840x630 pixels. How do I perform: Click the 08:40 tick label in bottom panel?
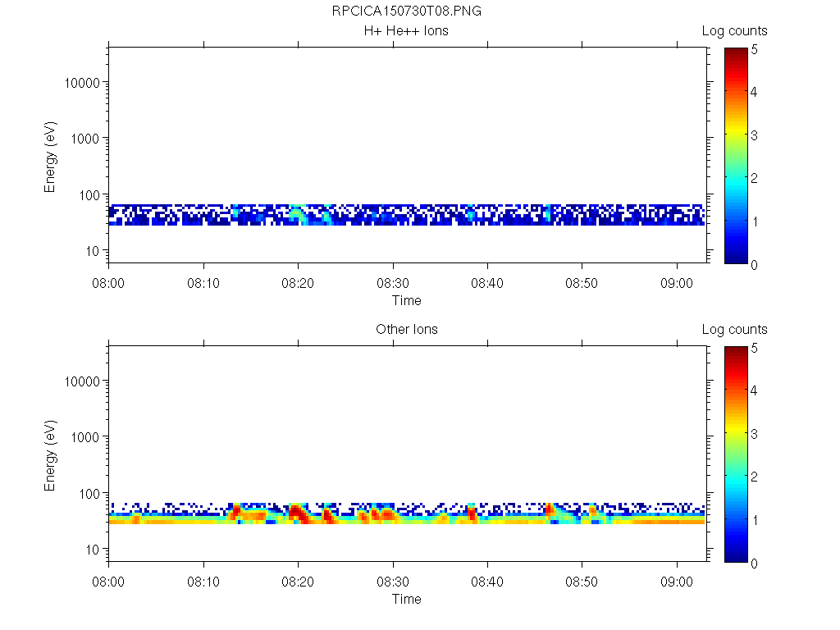point(487,582)
